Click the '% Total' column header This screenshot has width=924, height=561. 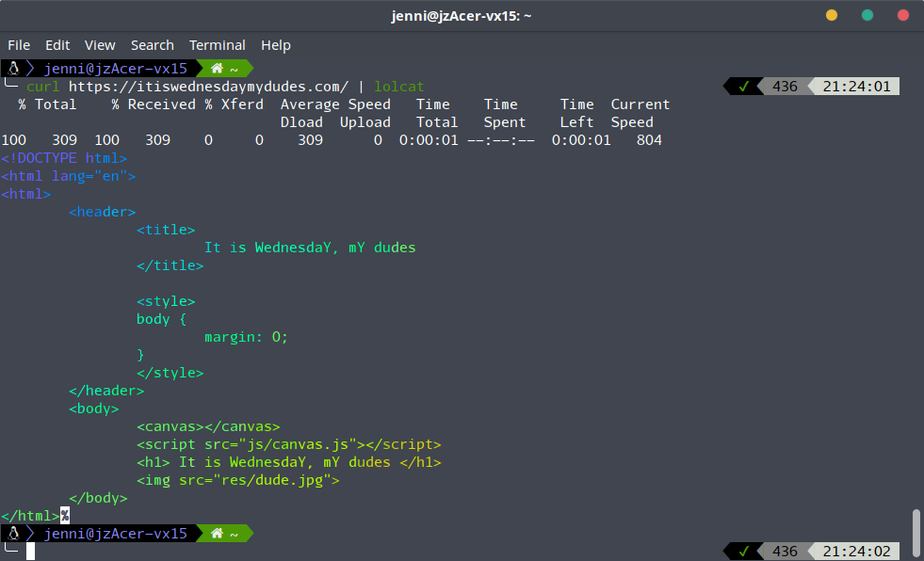click(x=47, y=104)
